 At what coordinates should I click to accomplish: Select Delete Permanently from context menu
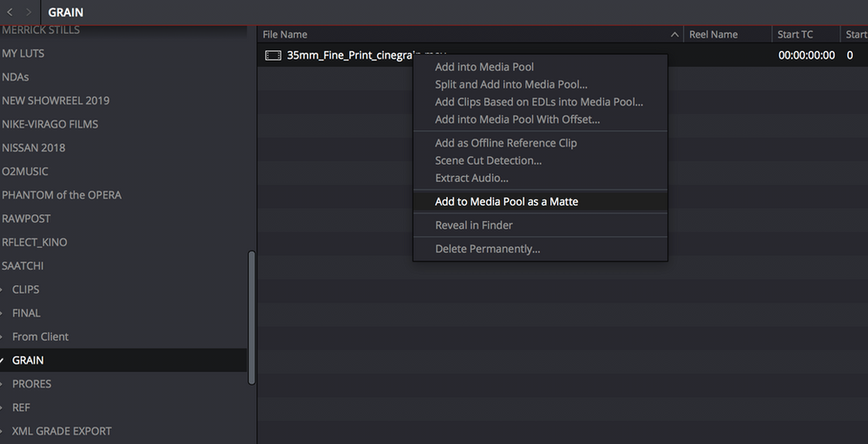pyautogui.click(x=487, y=249)
